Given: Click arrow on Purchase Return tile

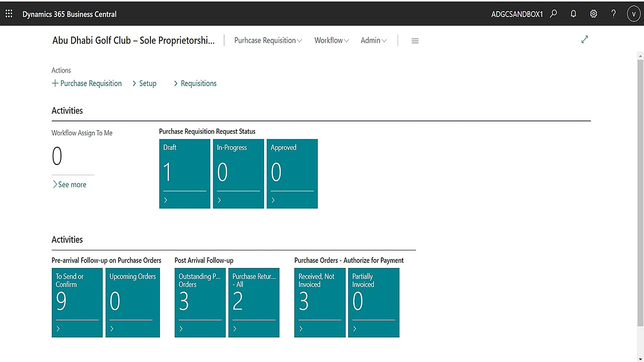Looking at the screenshot, I should pos(235,329).
